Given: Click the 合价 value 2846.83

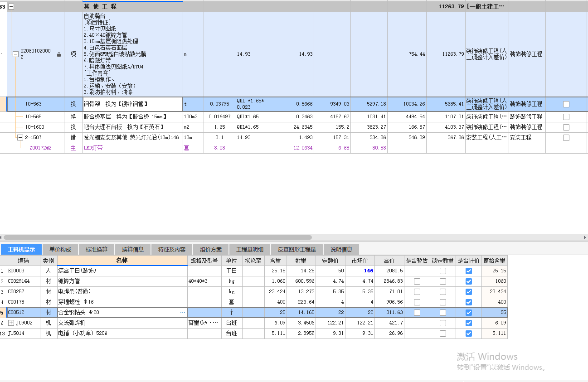Looking at the screenshot, I should [x=389, y=281].
